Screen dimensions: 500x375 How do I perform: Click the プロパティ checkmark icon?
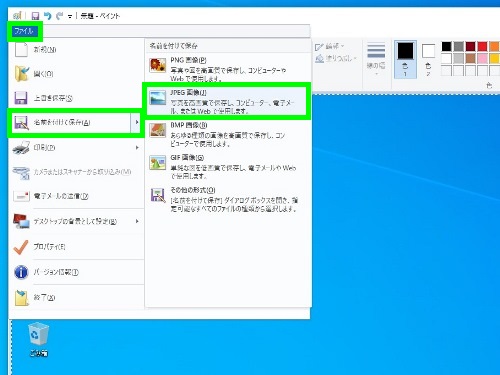[x=21, y=247]
